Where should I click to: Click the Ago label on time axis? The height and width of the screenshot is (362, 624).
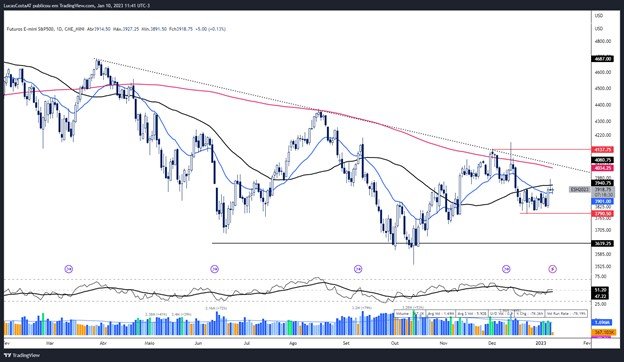coord(293,343)
